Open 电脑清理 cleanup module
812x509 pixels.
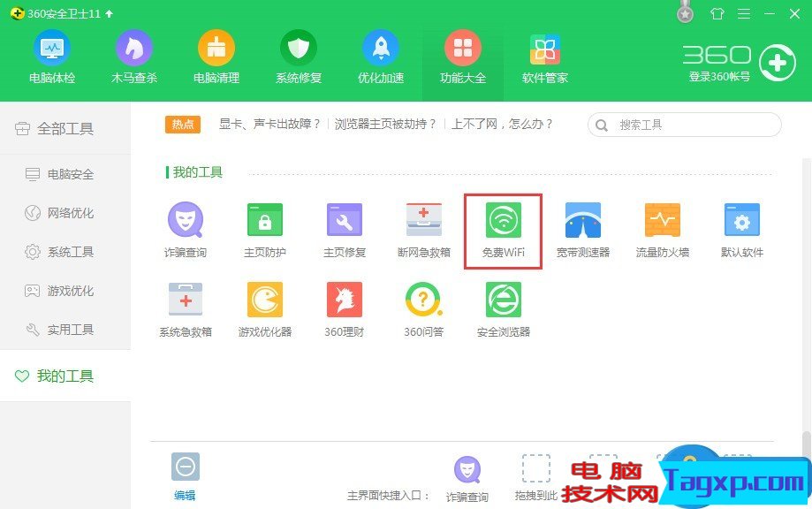pos(216,57)
